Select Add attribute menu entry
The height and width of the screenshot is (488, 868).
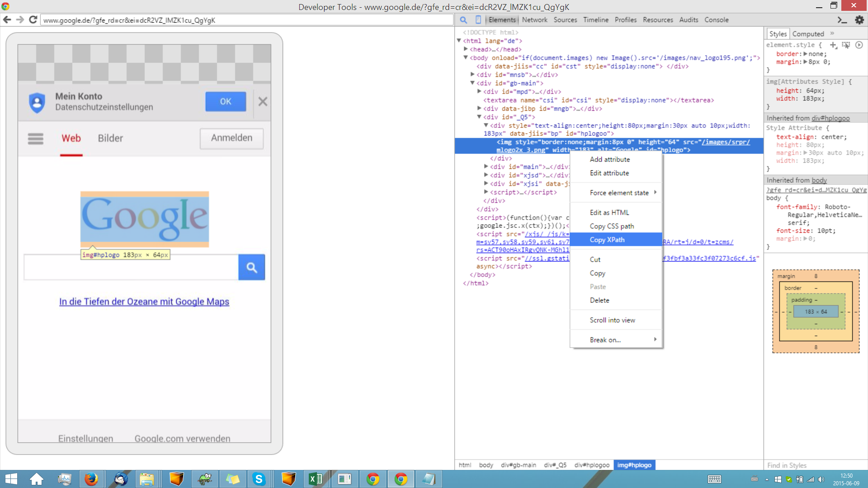click(x=616, y=160)
